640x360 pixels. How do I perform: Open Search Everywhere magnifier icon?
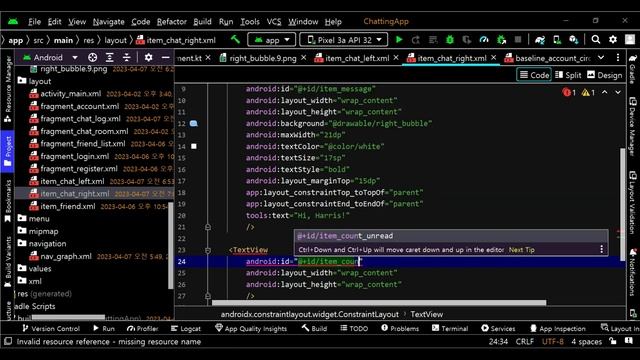596,40
